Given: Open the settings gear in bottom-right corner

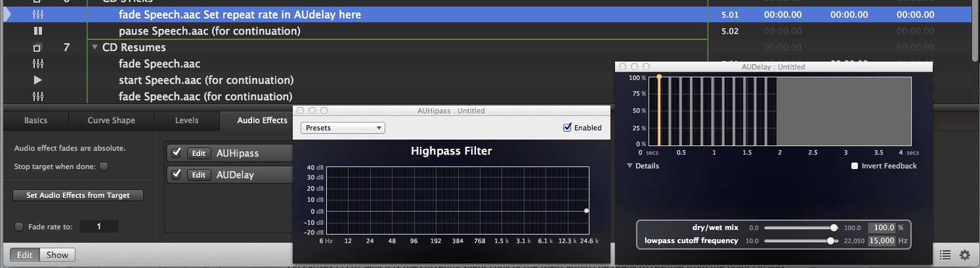Looking at the screenshot, I should point(964,255).
